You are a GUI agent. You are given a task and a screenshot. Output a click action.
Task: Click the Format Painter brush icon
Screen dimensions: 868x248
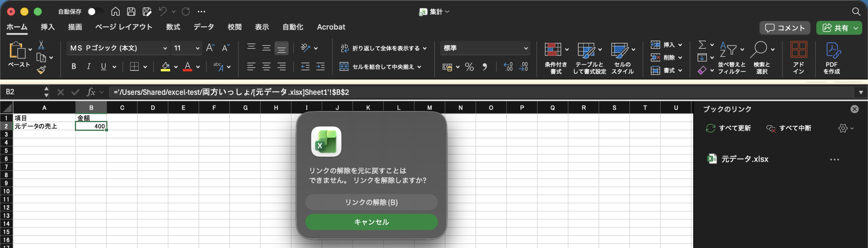pyautogui.click(x=41, y=70)
